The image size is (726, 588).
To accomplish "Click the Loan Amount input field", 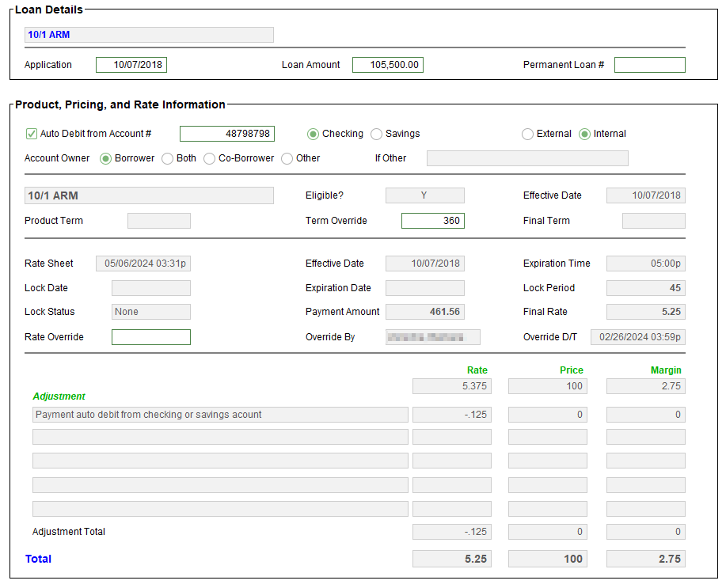I will 387,65.
